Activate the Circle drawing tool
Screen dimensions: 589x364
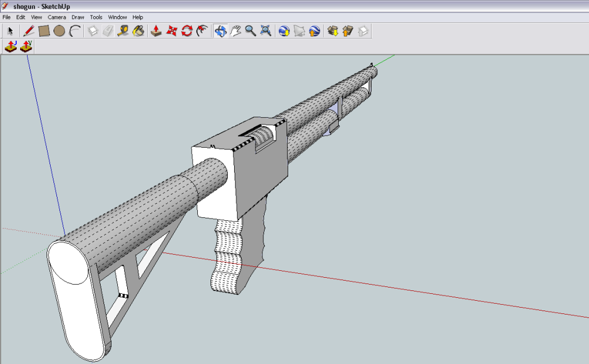point(59,31)
